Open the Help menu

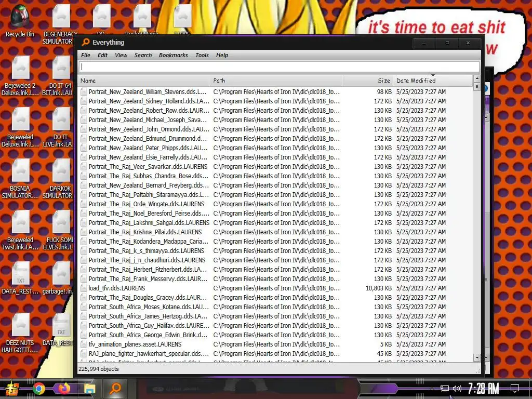[222, 55]
